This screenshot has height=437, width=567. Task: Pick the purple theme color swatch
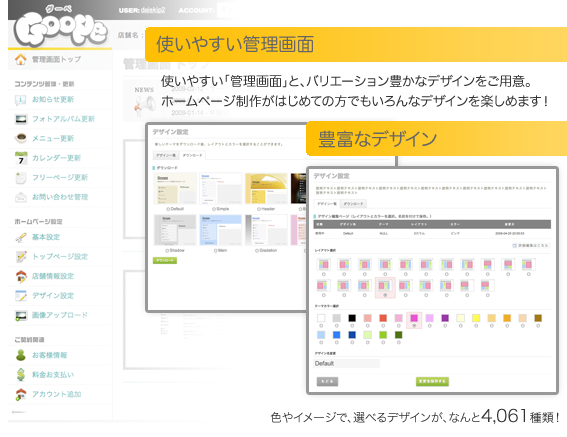[x=445, y=318]
